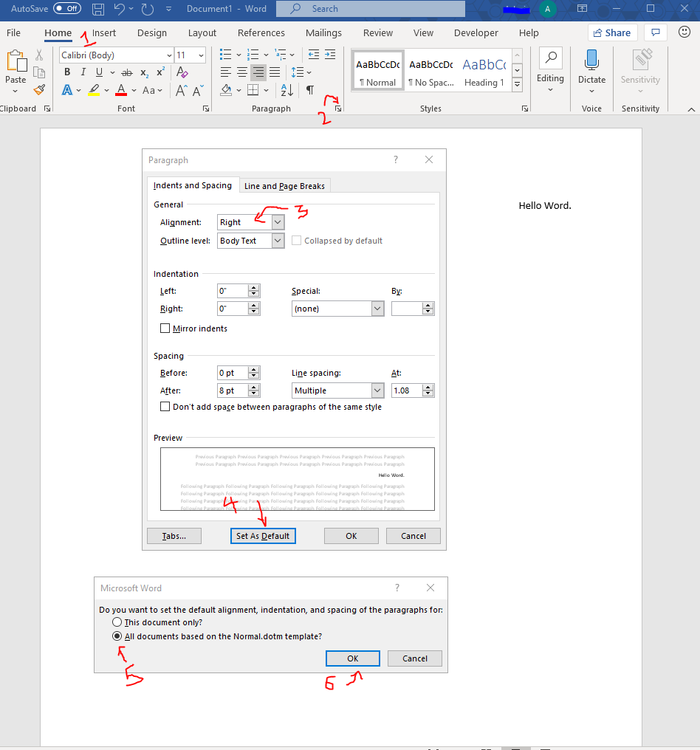Click the Set As Default button
Image resolution: width=700 pixels, height=750 pixels.
(x=263, y=536)
